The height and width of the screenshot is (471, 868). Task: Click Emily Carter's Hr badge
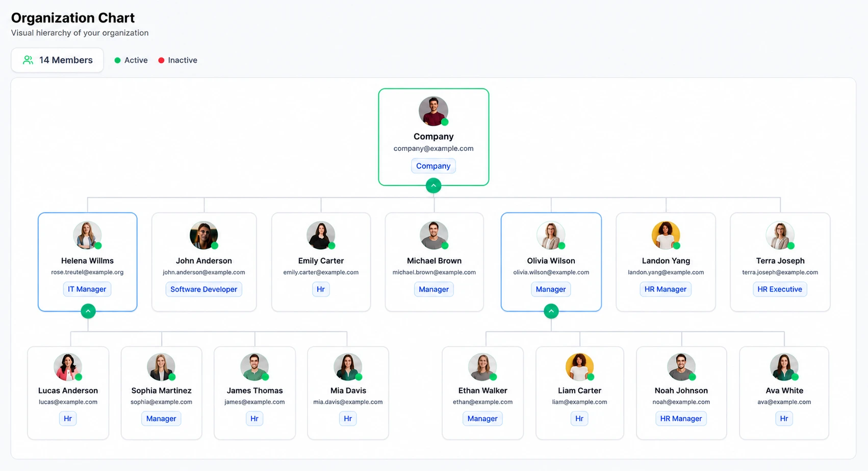pyautogui.click(x=321, y=289)
